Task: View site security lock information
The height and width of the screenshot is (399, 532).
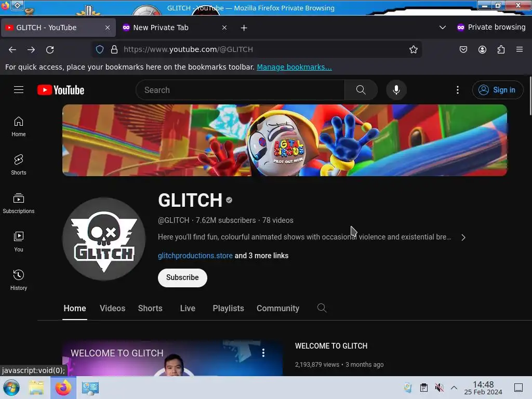Action: click(x=114, y=49)
